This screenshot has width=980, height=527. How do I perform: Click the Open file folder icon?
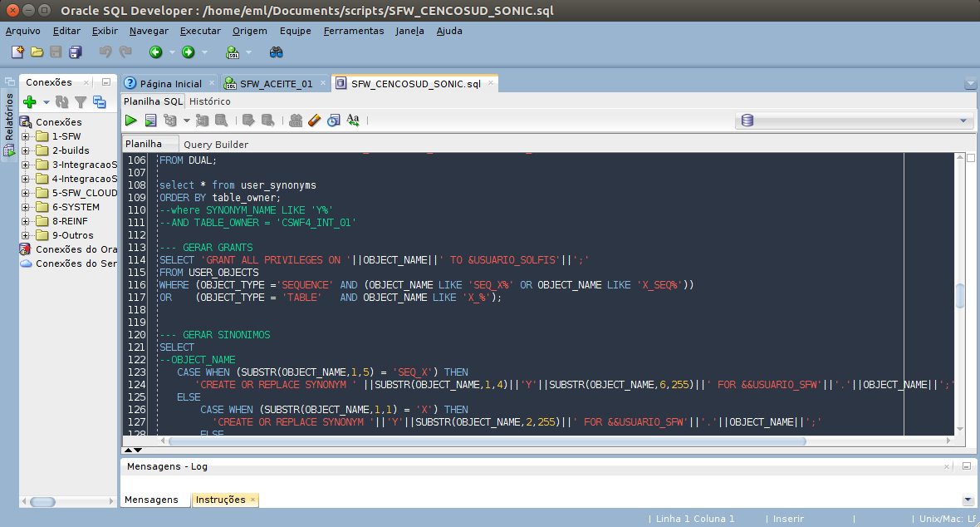(x=37, y=52)
